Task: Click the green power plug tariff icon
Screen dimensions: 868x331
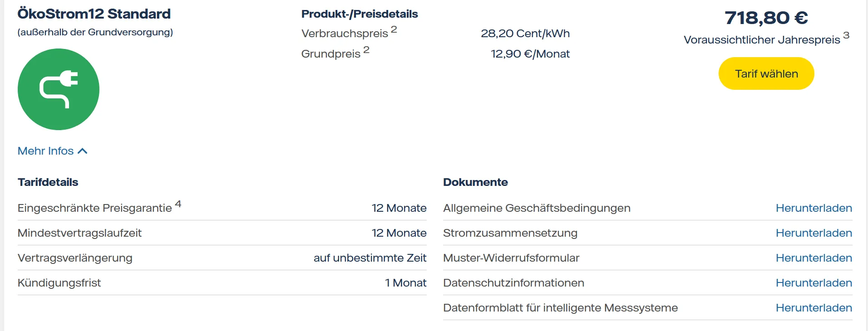Action: click(x=59, y=89)
